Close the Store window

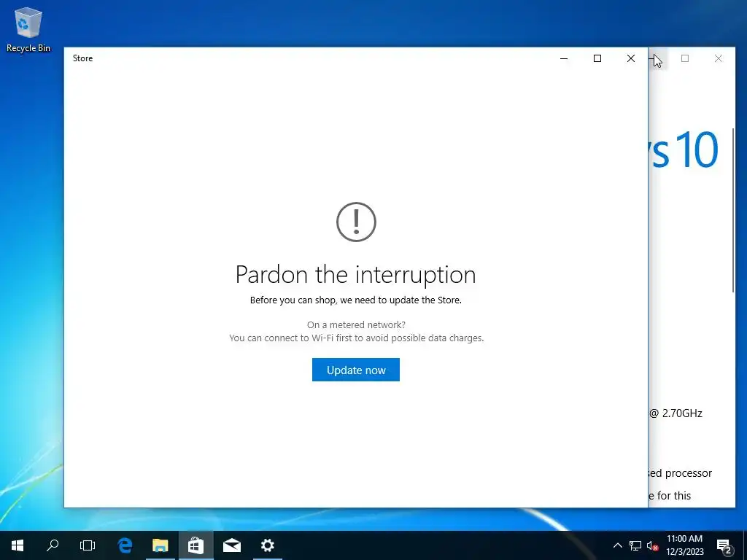631,58
